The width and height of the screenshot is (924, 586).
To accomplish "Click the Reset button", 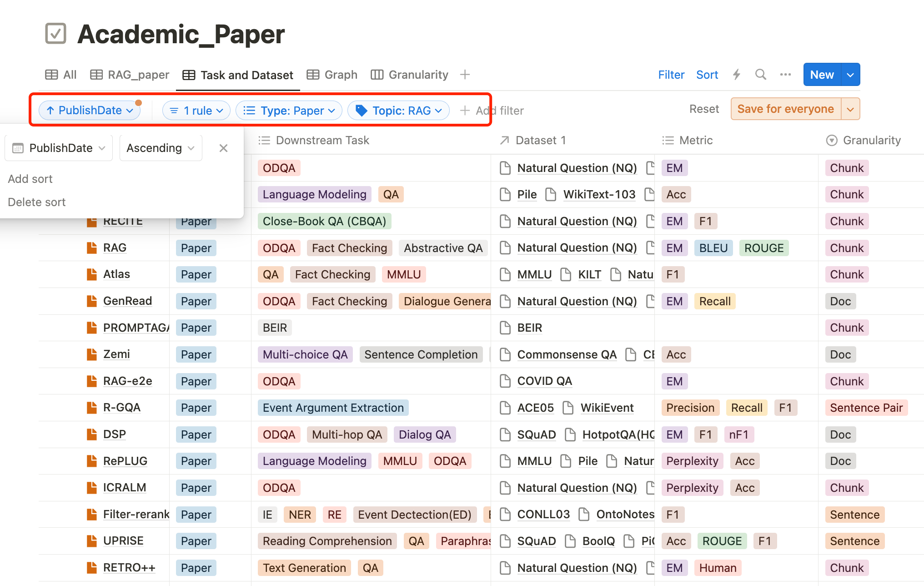I will 704,109.
